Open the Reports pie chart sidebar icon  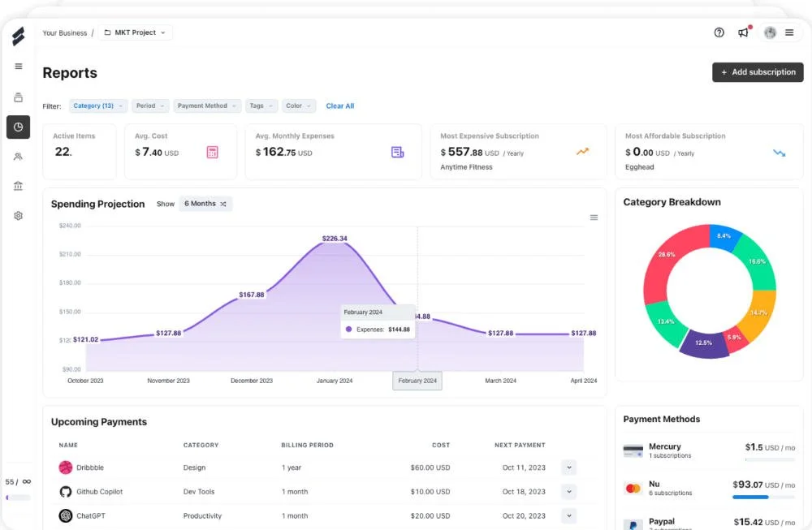tap(18, 127)
